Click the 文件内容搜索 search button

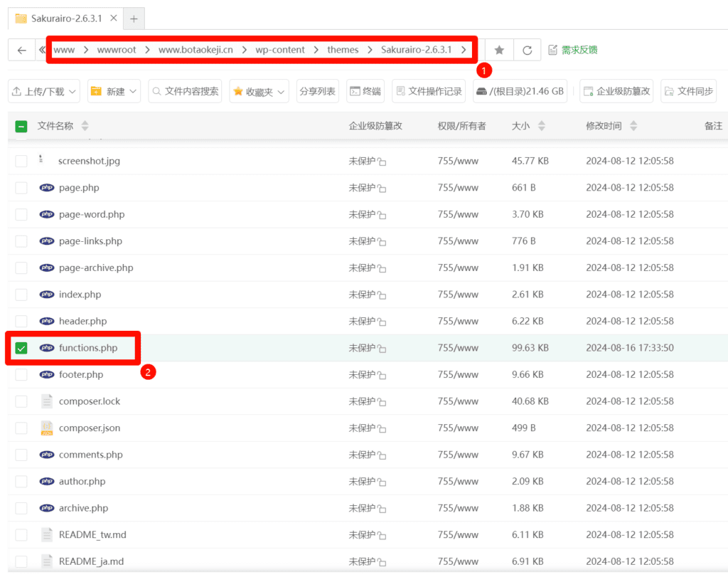click(185, 90)
